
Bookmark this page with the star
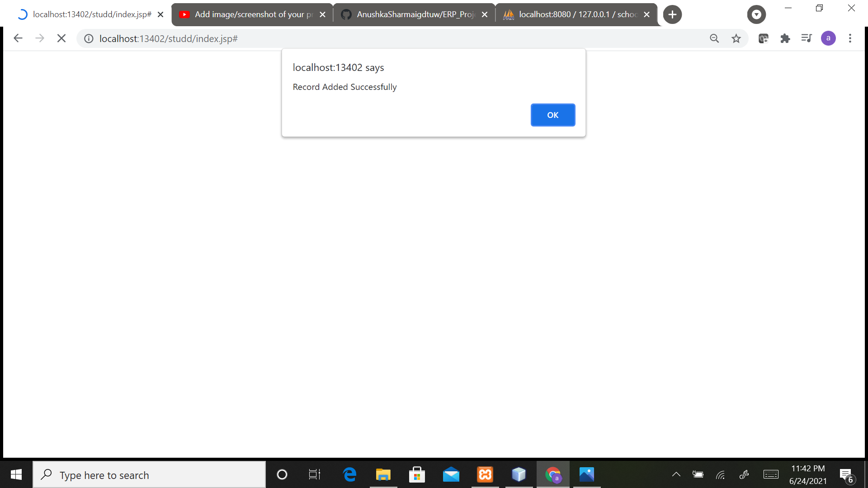click(x=736, y=38)
